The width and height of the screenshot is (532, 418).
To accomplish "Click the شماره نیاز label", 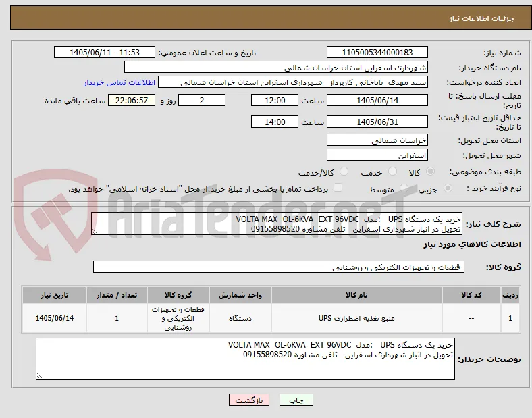I will (502, 53).
